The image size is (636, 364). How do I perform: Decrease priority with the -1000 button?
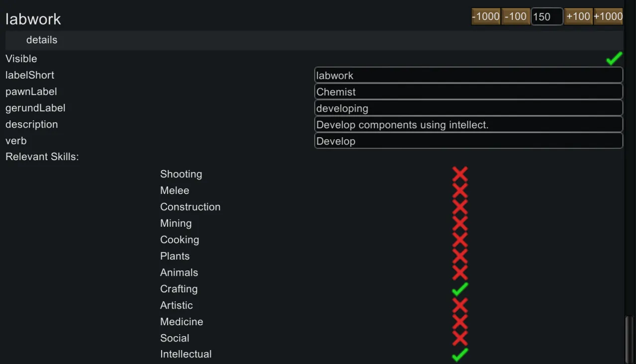pyautogui.click(x=486, y=16)
